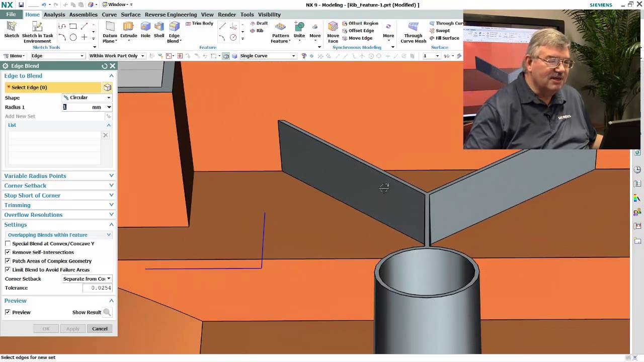Select the Hole feature tool
Screen dimensions: 644x362
[x=145, y=30]
